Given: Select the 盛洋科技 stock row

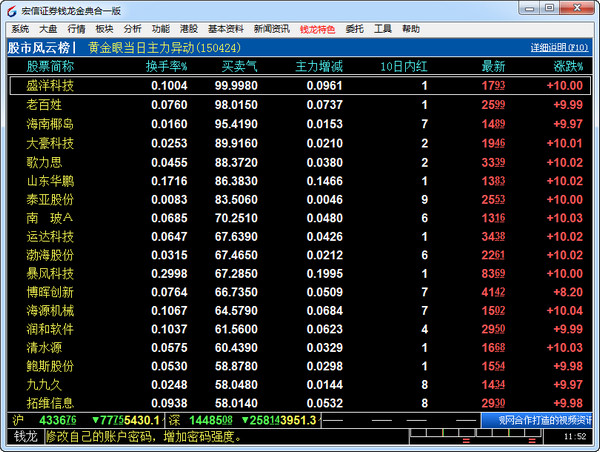Looking at the screenshot, I should (300, 85).
